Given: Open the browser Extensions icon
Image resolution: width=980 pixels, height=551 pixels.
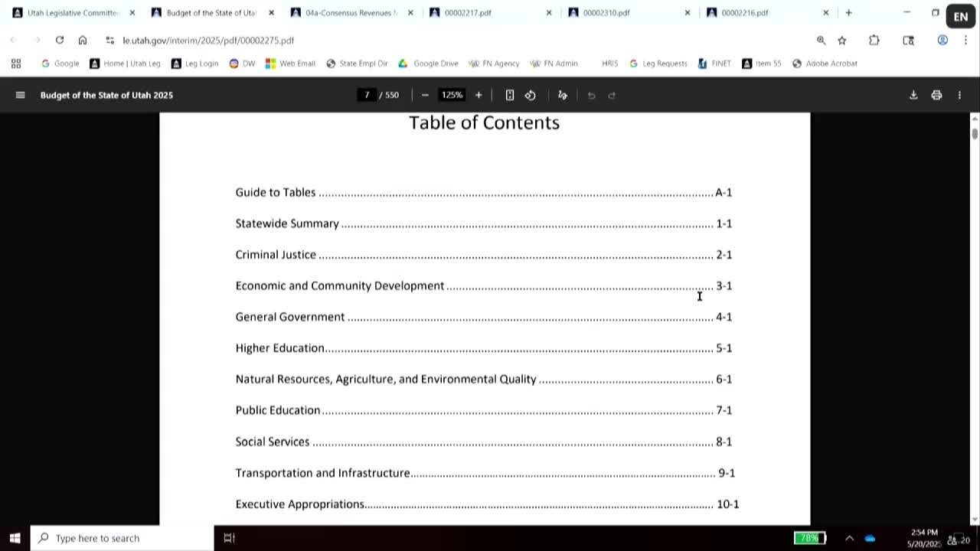Looking at the screenshot, I should (x=873, y=40).
